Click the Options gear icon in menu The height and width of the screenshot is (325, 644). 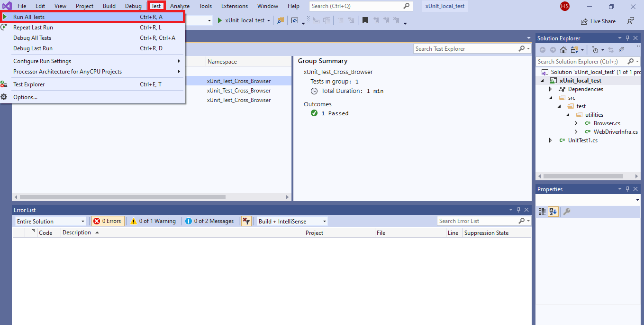[x=4, y=97]
